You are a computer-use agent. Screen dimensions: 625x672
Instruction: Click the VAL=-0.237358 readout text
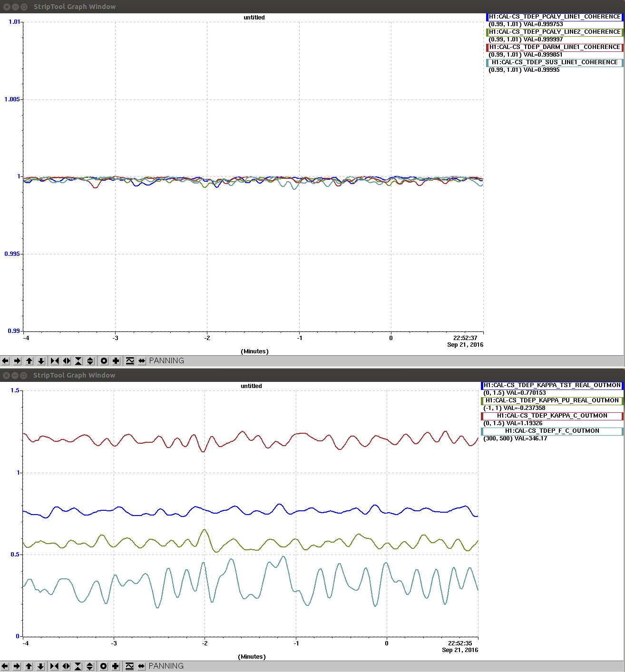pyautogui.click(x=524, y=408)
